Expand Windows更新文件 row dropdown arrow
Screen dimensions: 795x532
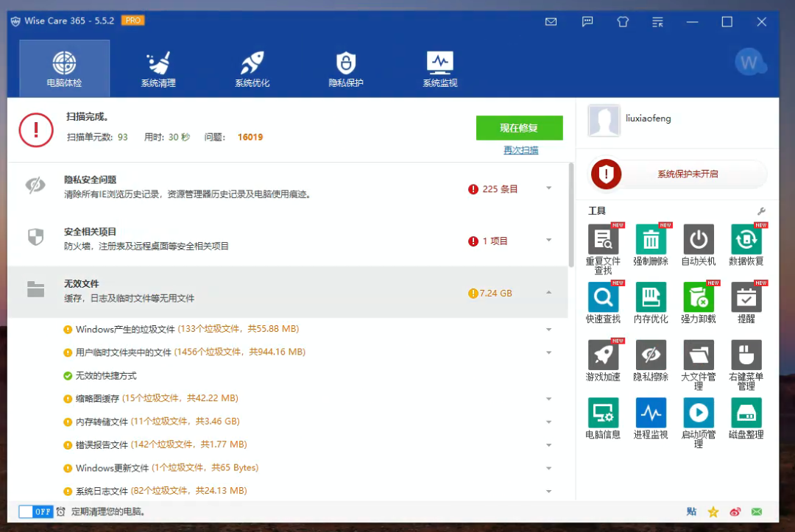(x=548, y=468)
